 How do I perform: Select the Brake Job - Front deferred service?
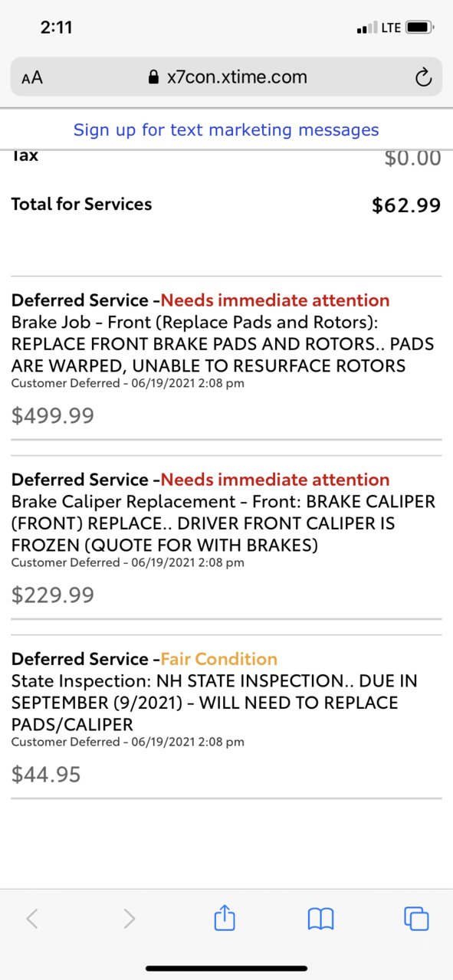pyautogui.click(x=226, y=358)
